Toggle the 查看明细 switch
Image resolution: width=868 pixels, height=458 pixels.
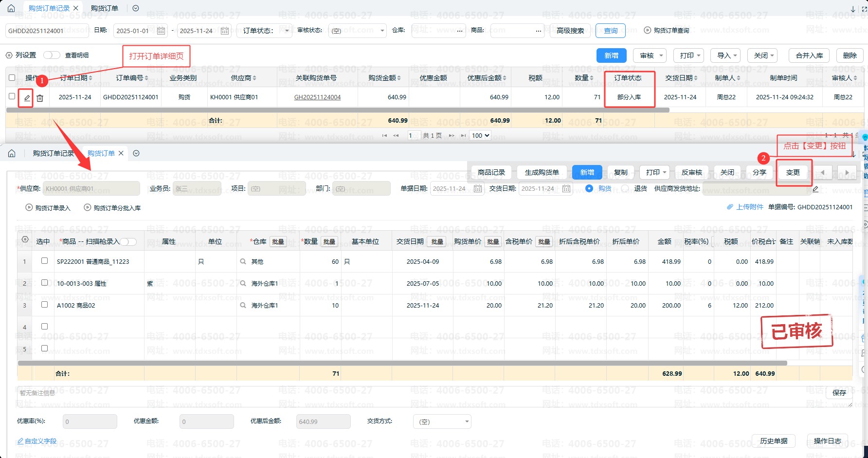click(52, 55)
